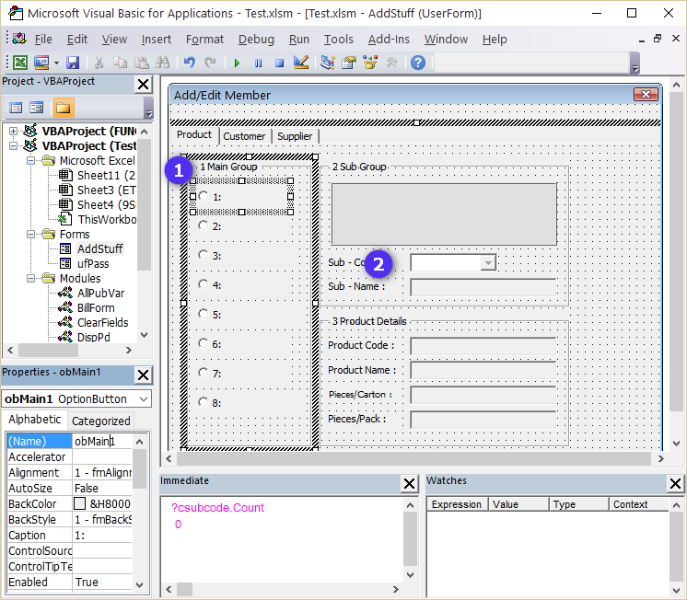Select option button 2 in Main Group
This screenshot has height=600, width=687.
(x=204, y=226)
